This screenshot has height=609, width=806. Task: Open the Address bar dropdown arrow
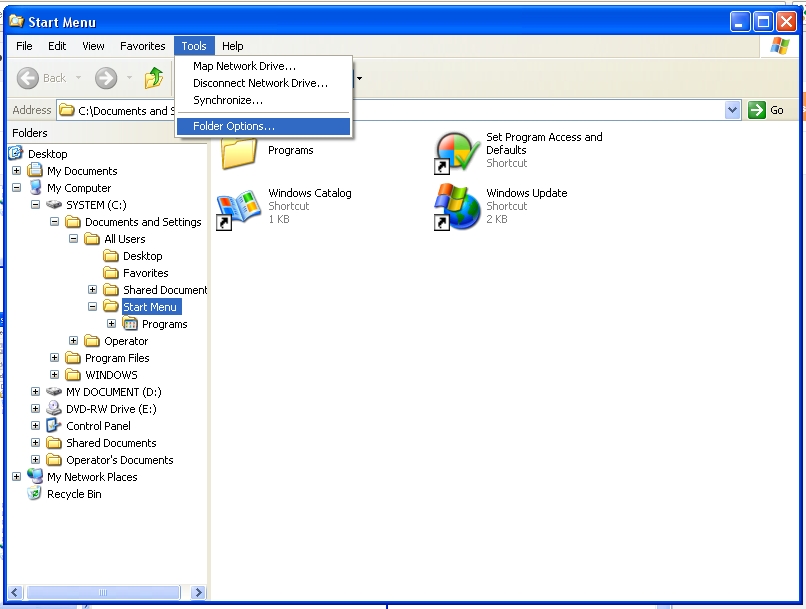click(x=732, y=110)
